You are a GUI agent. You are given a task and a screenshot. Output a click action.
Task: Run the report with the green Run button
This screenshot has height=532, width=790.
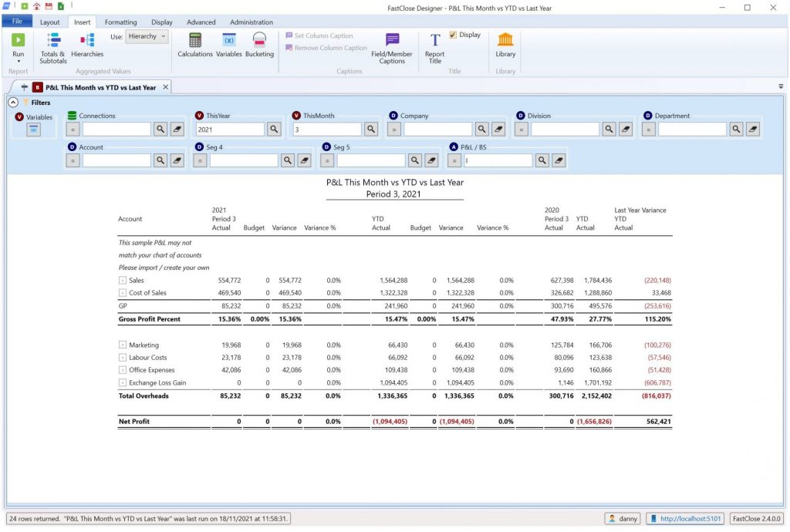tap(19, 45)
